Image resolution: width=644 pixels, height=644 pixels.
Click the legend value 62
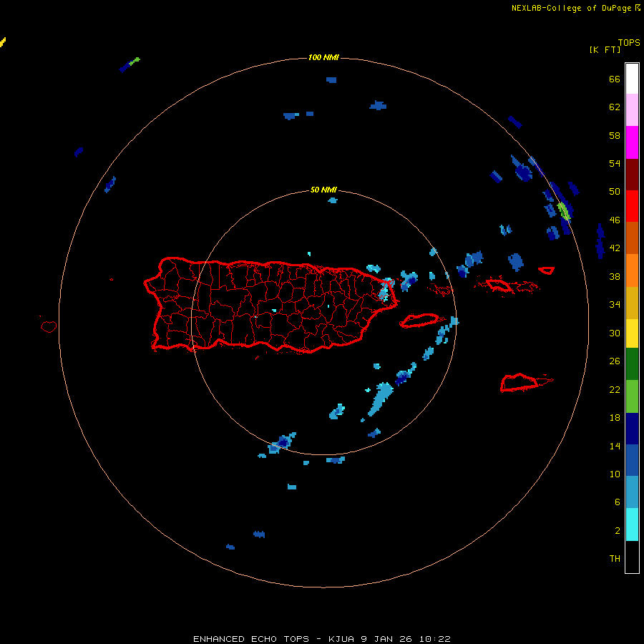click(615, 107)
